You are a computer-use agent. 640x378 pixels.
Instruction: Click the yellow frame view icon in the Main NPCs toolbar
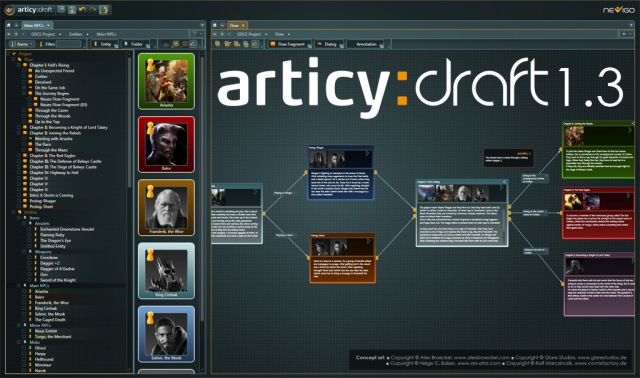click(x=176, y=44)
